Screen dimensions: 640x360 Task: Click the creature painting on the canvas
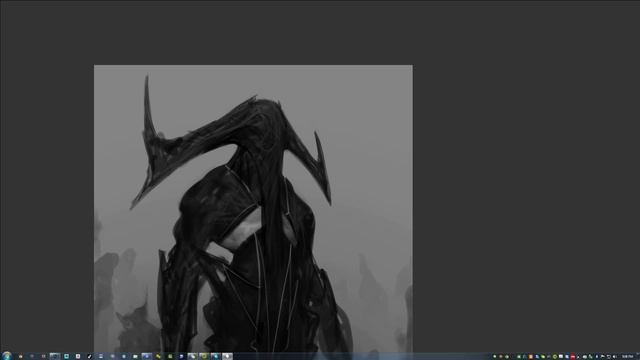pos(253,208)
